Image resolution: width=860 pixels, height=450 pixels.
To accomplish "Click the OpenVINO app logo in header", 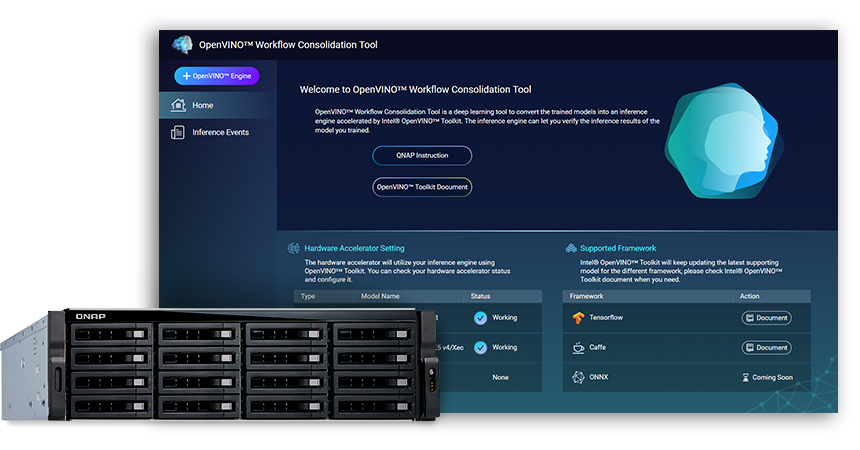I will click(x=181, y=44).
